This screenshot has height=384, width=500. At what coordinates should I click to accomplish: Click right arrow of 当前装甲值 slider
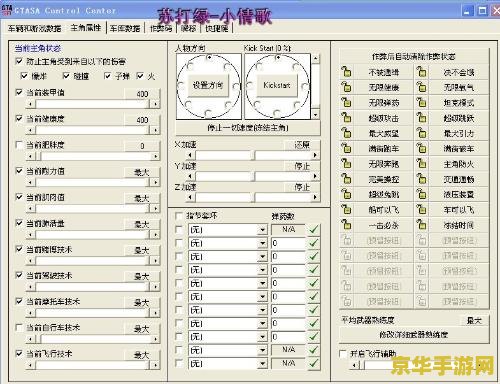pos(155,104)
